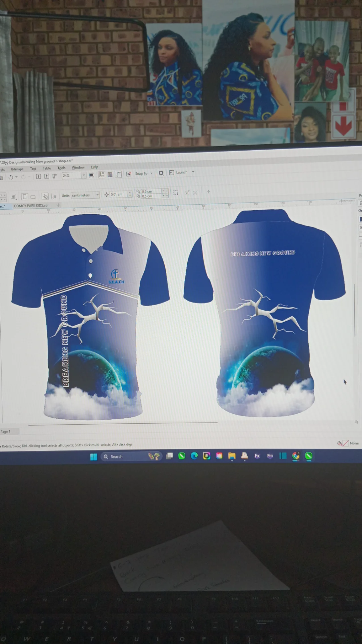The image size is (362, 644).
Task: Click the Page 1 tab label
Action: coord(5,431)
